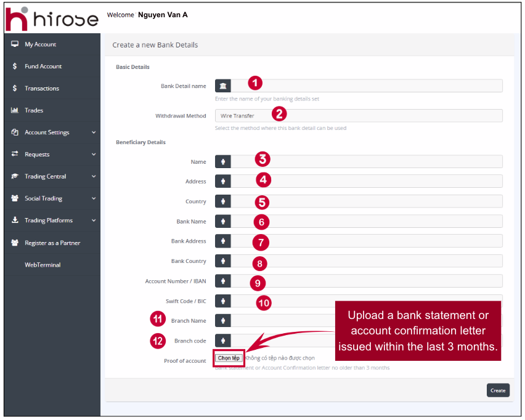
Task: Open the Fund Account page
Action: pyautogui.click(x=43, y=67)
